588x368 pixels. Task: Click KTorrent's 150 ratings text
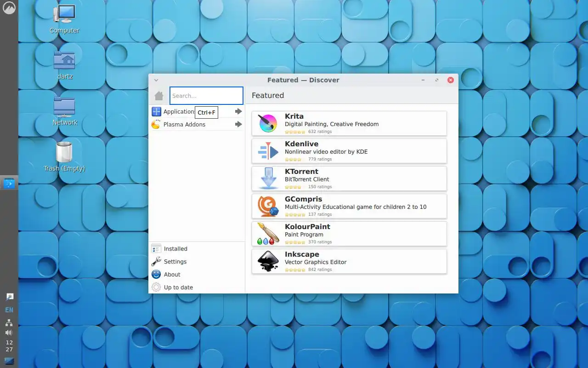click(320, 187)
